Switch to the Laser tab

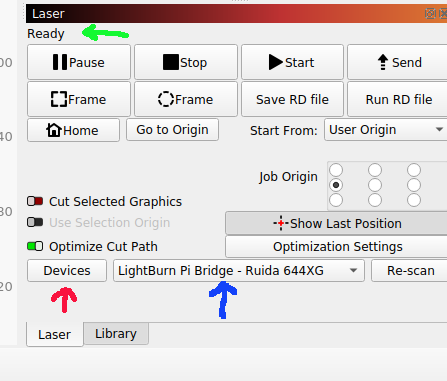coord(55,334)
